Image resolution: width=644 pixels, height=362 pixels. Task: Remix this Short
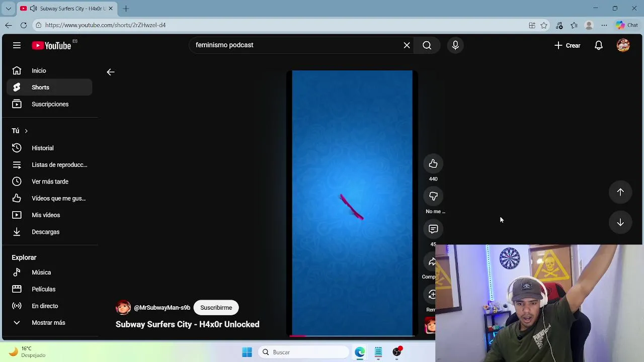(x=431, y=295)
